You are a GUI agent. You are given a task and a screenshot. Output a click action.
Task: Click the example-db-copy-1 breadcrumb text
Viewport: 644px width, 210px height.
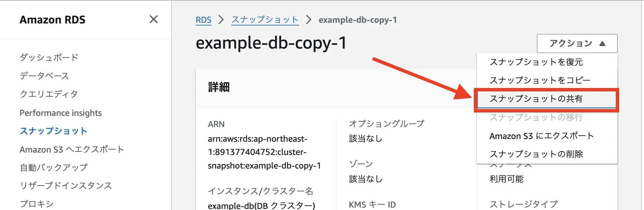[x=358, y=20]
